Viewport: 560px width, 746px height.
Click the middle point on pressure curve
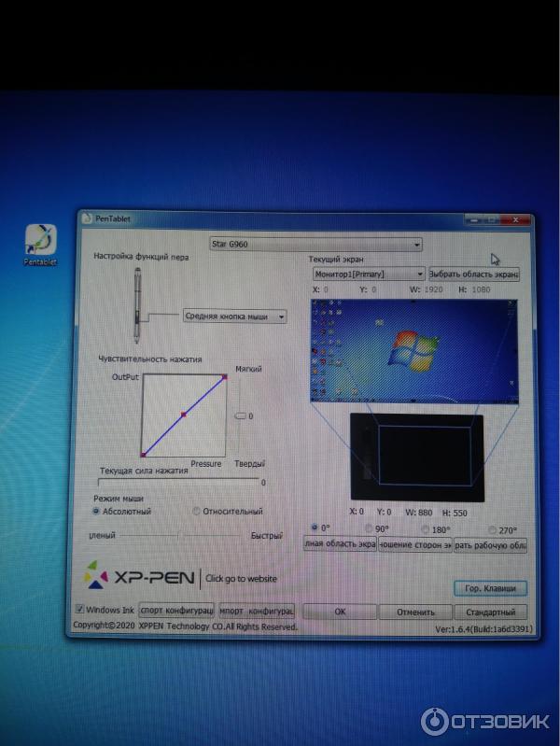tap(184, 415)
